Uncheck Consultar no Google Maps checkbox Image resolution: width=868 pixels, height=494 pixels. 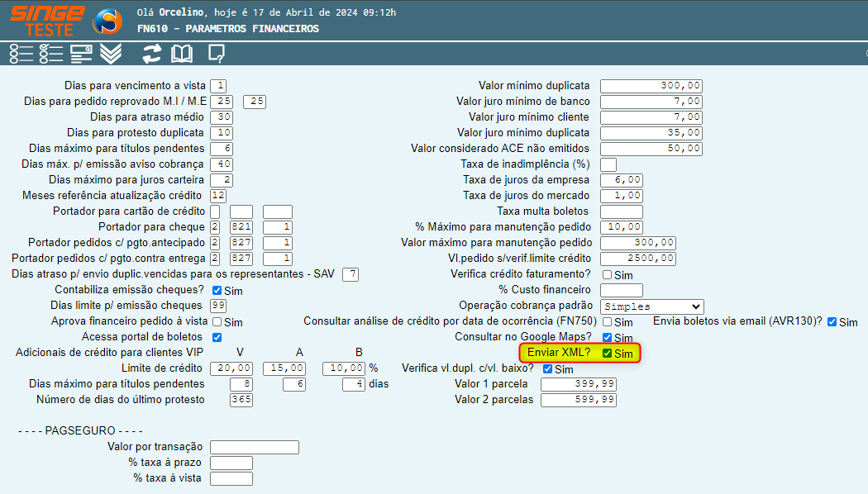click(608, 338)
